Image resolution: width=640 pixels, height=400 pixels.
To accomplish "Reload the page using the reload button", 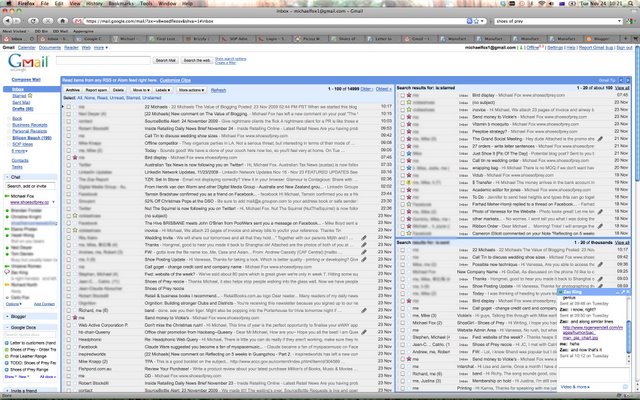I will pos(33,21).
